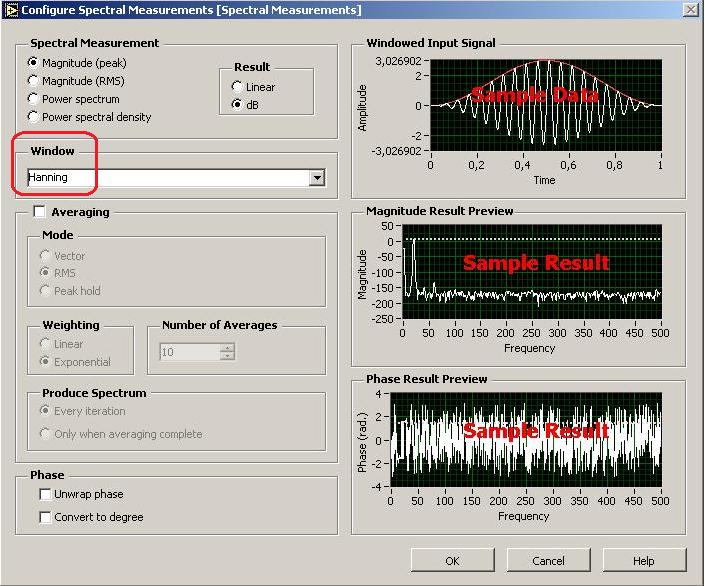Click the -3,026902 amplitude axis minimum

point(396,151)
